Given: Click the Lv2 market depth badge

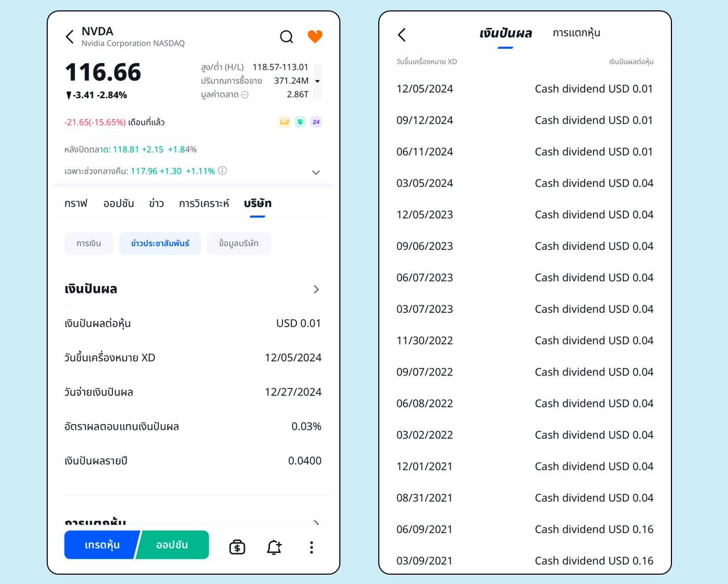Looking at the screenshot, I should pyautogui.click(x=284, y=122).
